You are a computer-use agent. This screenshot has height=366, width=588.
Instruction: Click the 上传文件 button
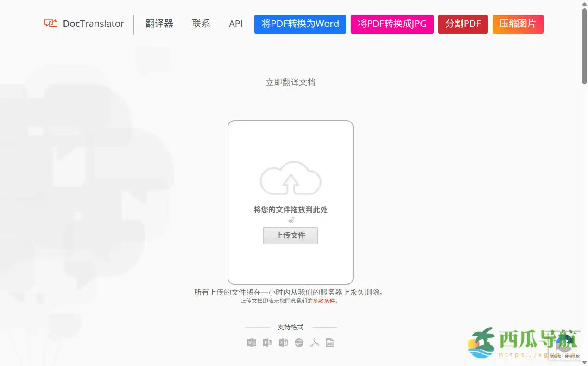[291, 236]
